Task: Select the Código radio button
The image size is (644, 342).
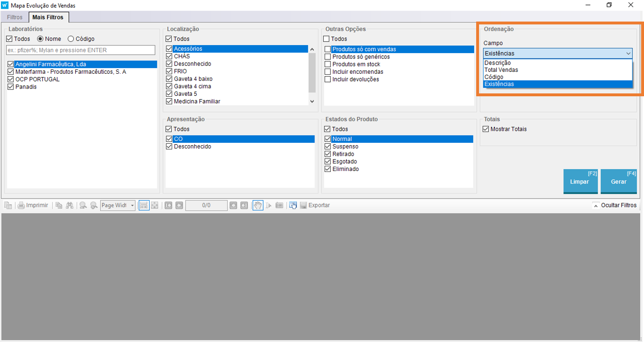Action: click(71, 39)
